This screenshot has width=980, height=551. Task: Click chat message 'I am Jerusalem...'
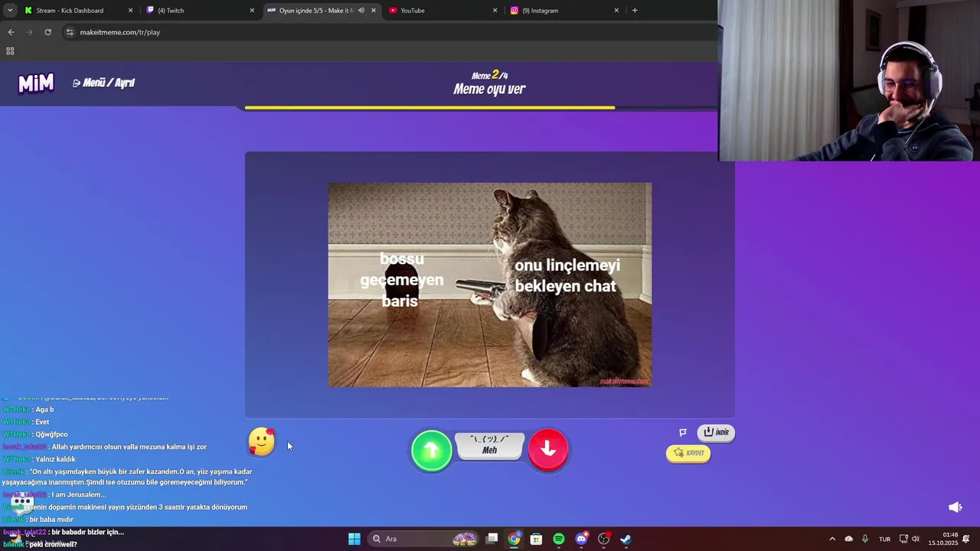pos(79,494)
